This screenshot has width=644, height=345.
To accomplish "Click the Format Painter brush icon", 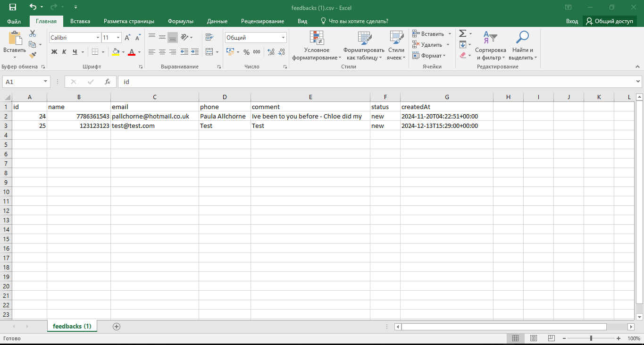I will (x=33, y=55).
